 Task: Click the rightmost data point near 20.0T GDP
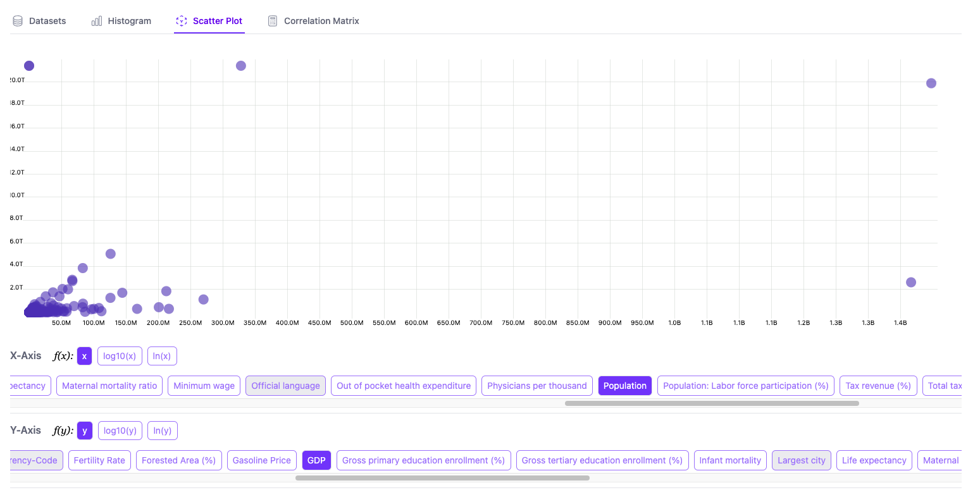point(931,83)
